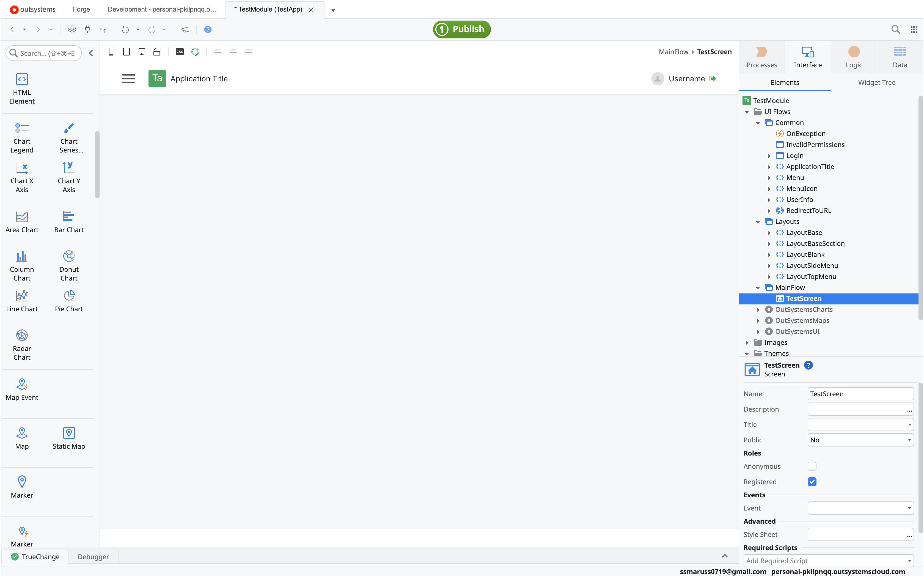The height and width of the screenshot is (577, 924).
Task: Click the 1-Click Publish button
Action: [462, 29]
